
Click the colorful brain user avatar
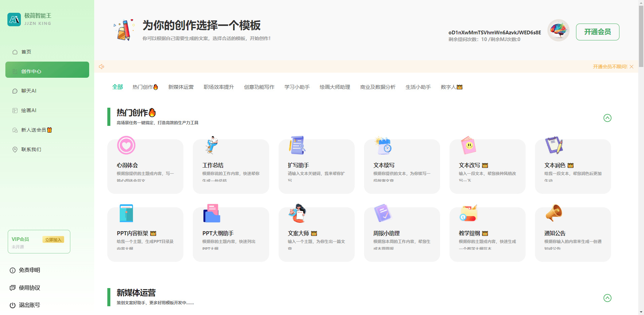click(558, 31)
